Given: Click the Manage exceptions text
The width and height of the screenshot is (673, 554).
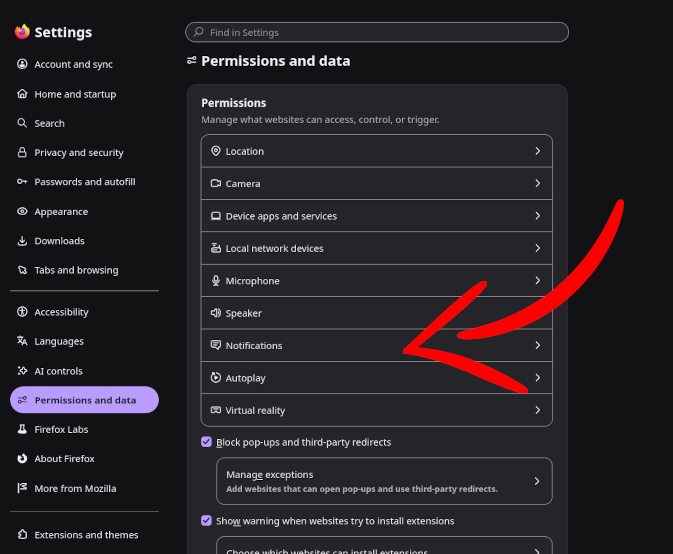Looking at the screenshot, I should 270,475.
